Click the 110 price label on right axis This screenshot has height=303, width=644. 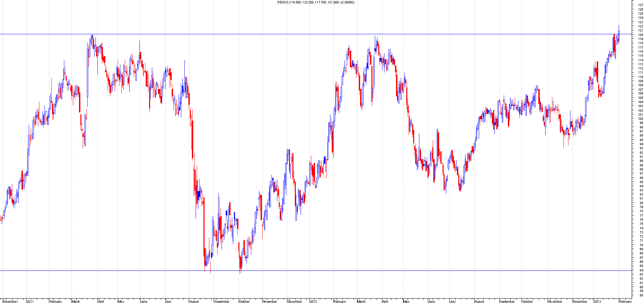click(x=641, y=77)
